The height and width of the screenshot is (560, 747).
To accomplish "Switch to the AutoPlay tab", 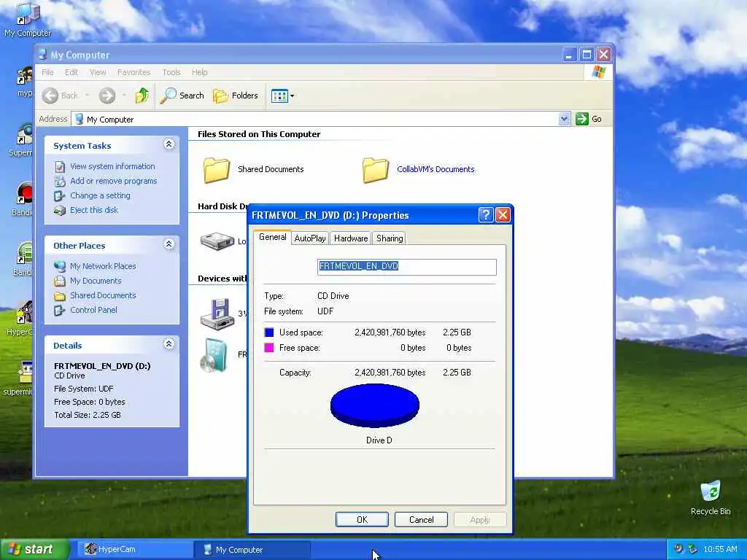I will [309, 238].
